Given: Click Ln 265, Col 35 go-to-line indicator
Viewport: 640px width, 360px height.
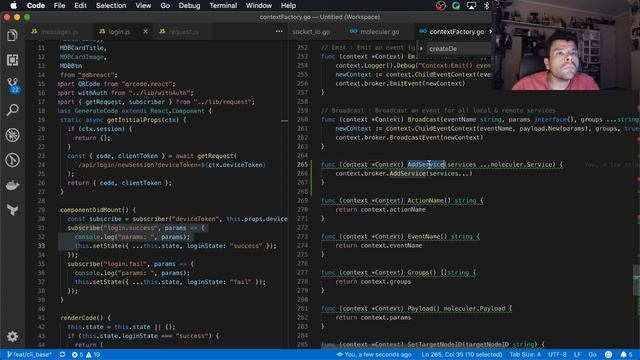Looking at the screenshot, I should coord(462,355).
